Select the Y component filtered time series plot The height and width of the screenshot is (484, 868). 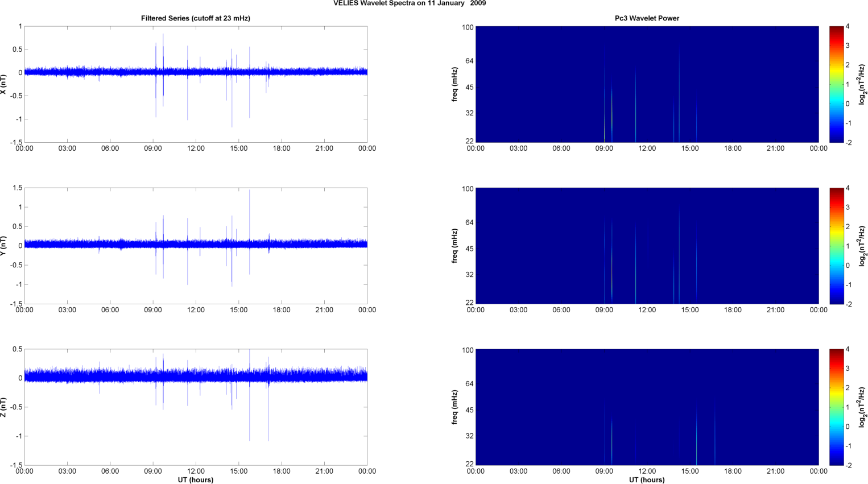coord(196,246)
